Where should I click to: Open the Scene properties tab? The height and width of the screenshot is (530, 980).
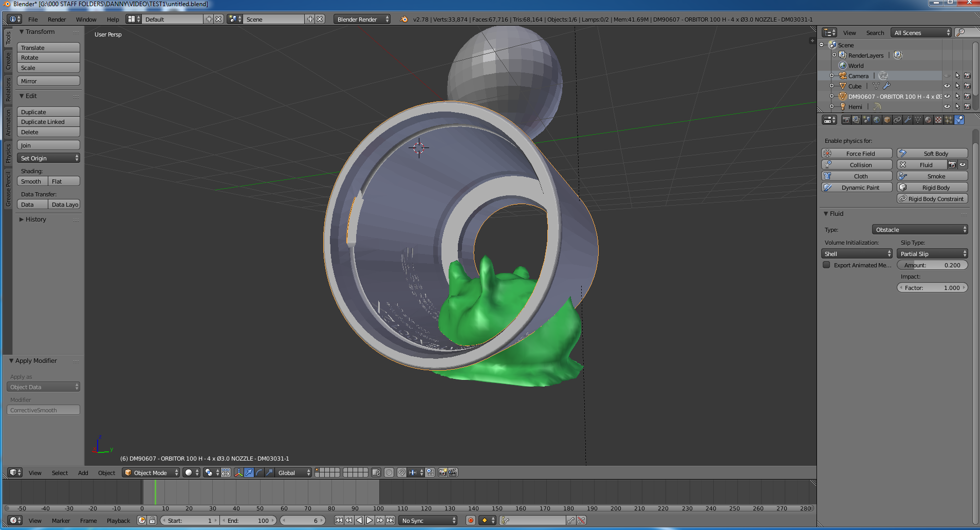click(x=866, y=120)
